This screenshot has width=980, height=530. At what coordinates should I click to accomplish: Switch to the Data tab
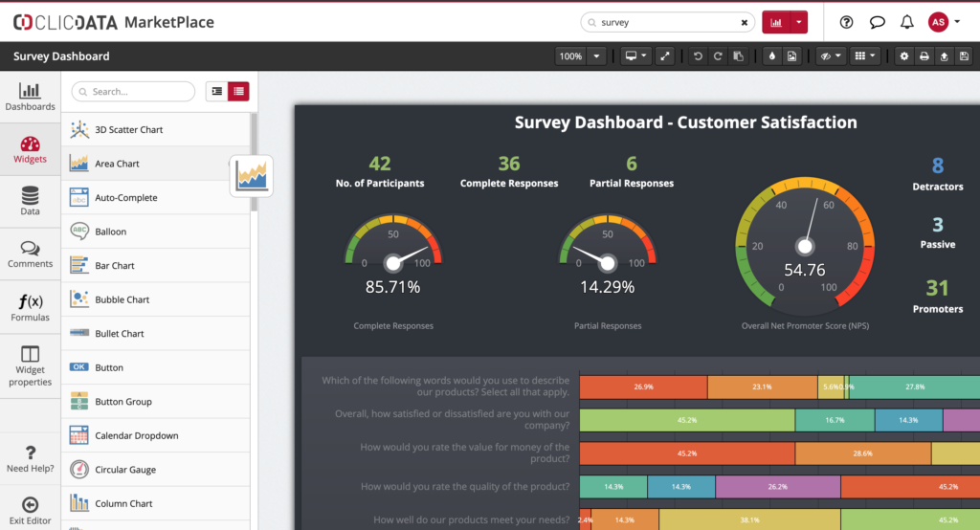(30, 201)
